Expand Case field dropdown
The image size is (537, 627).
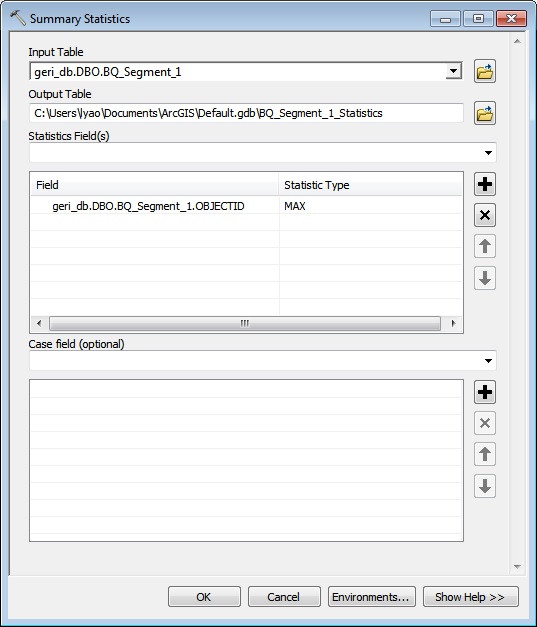coord(488,361)
